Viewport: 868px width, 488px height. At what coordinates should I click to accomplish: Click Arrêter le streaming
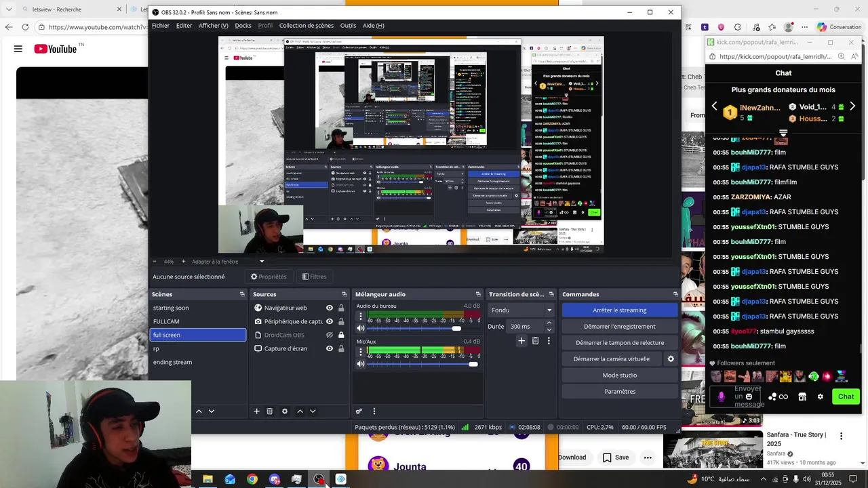coord(620,310)
